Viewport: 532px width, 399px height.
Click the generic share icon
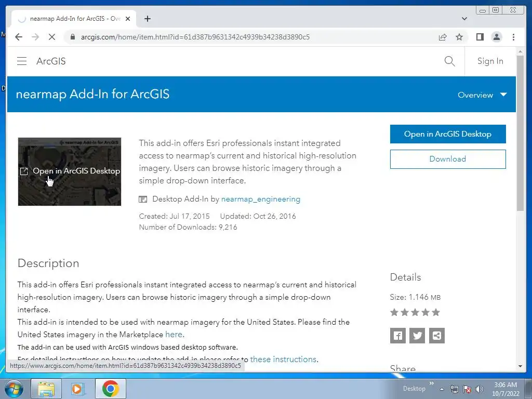(436, 336)
